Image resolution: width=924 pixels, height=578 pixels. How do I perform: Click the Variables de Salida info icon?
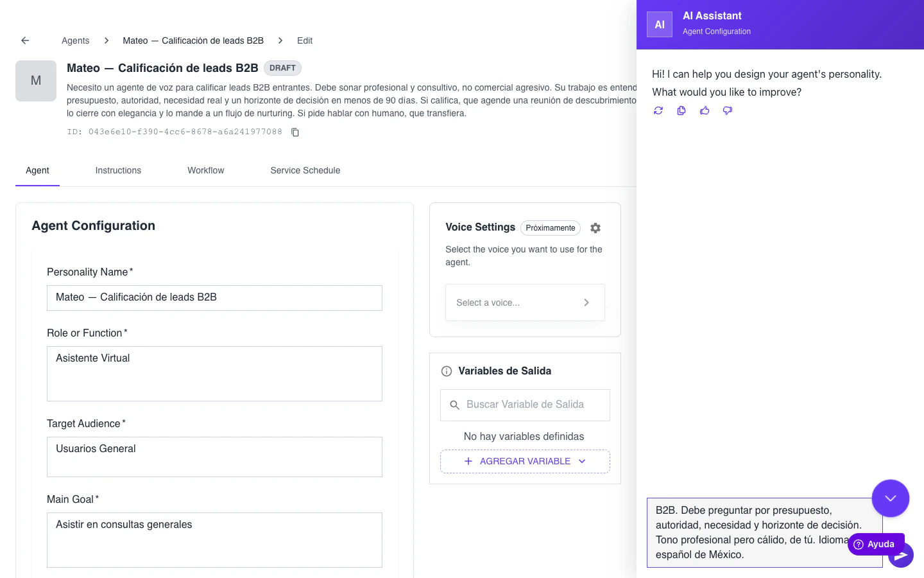(x=446, y=371)
